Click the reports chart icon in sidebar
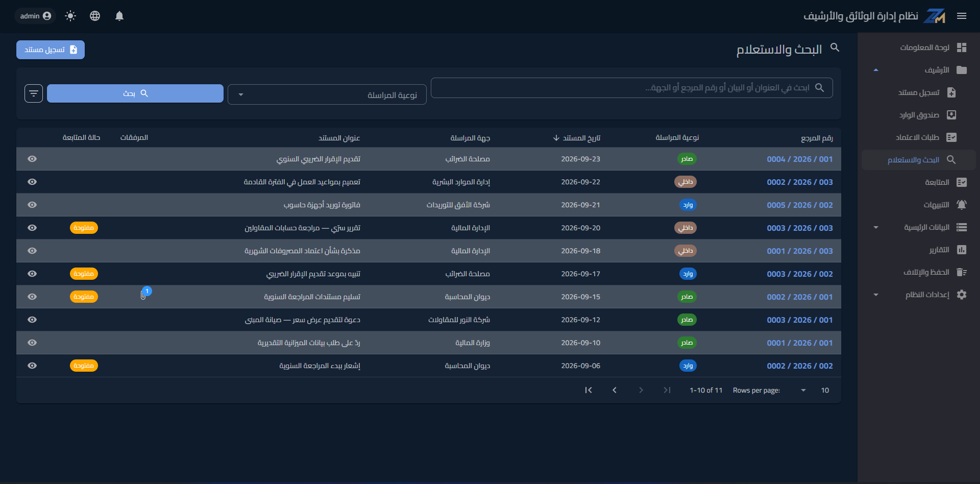 point(962,250)
